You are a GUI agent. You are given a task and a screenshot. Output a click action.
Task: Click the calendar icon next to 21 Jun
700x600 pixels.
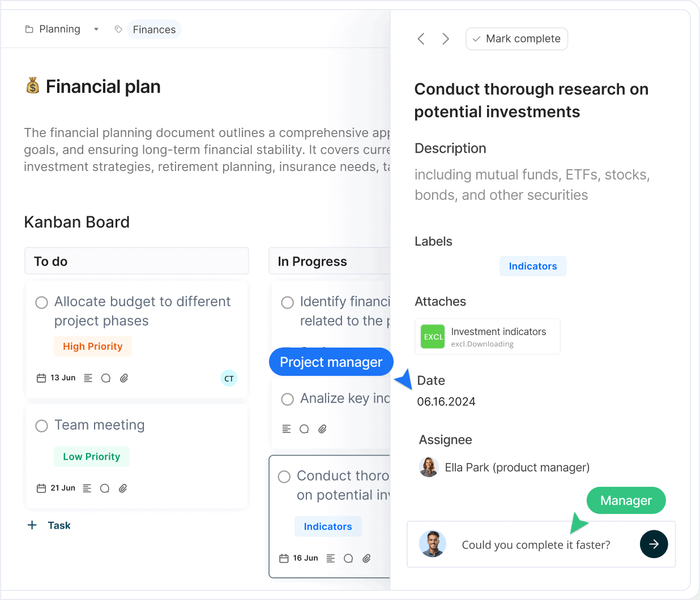click(x=41, y=488)
